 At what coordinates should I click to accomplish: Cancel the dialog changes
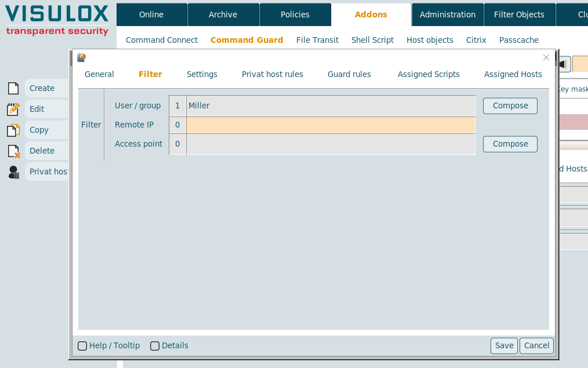pyautogui.click(x=536, y=345)
